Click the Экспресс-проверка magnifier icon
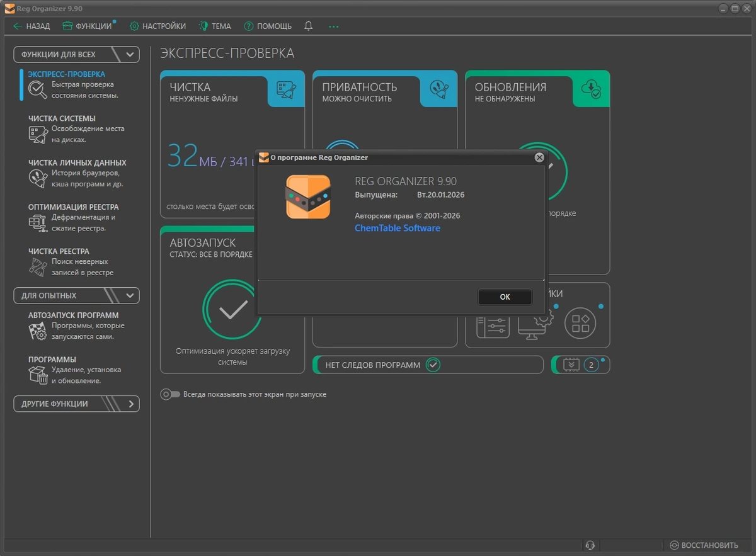The height and width of the screenshot is (556, 756). pyautogui.click(x=38, y=90)
